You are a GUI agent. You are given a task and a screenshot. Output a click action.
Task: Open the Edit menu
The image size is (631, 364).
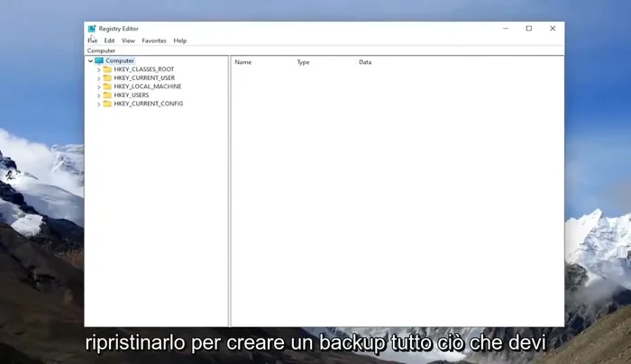point(109,41)
